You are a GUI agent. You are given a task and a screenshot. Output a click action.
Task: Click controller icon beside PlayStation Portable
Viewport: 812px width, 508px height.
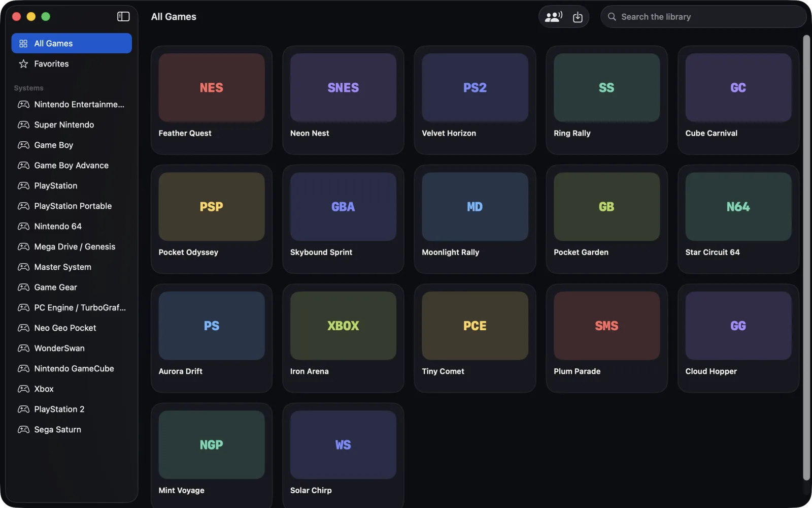[23, 206]
